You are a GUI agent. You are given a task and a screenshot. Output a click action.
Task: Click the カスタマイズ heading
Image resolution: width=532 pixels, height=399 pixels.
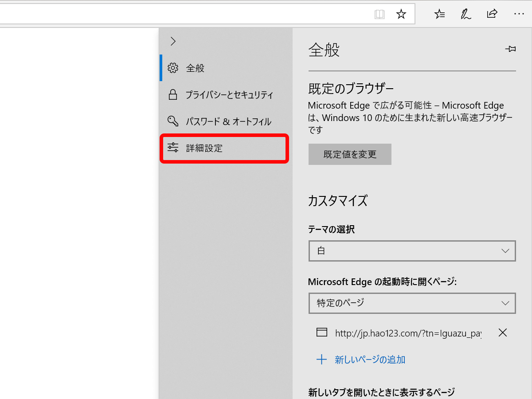tap(337, 201)
